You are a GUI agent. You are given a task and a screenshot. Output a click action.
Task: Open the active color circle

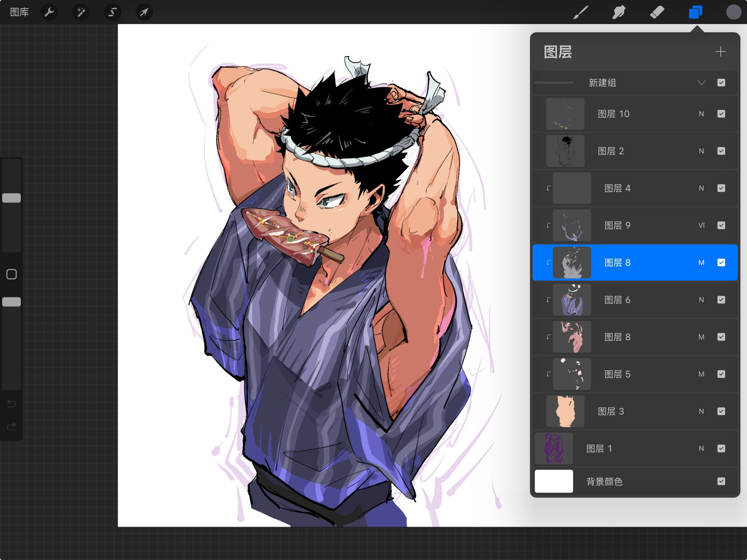tap(733, 12)
